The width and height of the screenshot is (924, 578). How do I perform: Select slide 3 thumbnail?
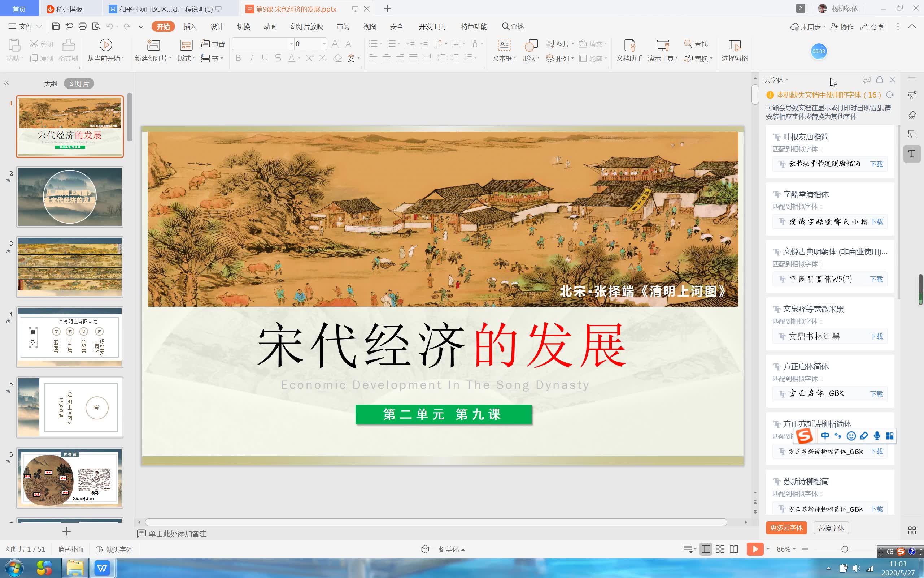pyautogui.click(x=70, y=267)
